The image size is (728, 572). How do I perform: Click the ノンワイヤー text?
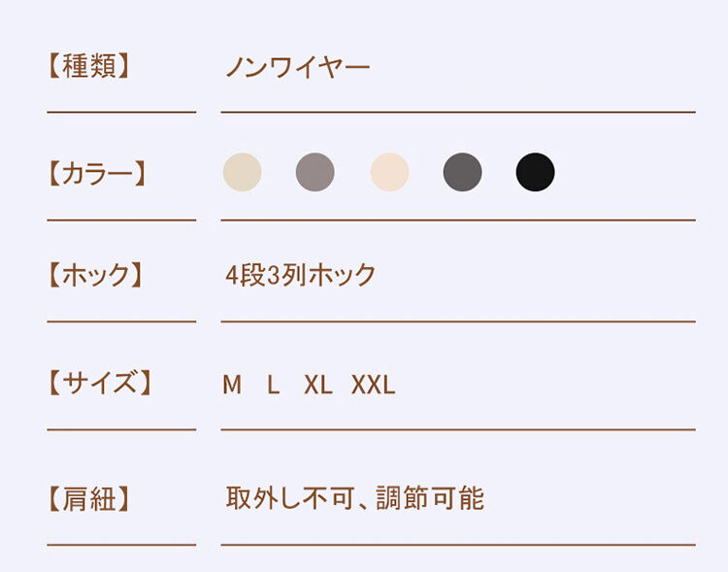pos(298,67)
